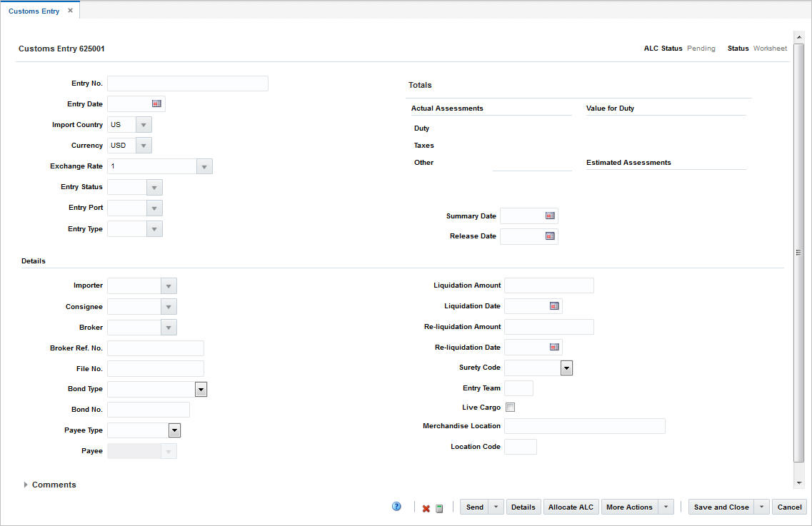Click the Save and Close button
Image resolution: width=812 pixels, height=526 pixels.
coord(721,507)
